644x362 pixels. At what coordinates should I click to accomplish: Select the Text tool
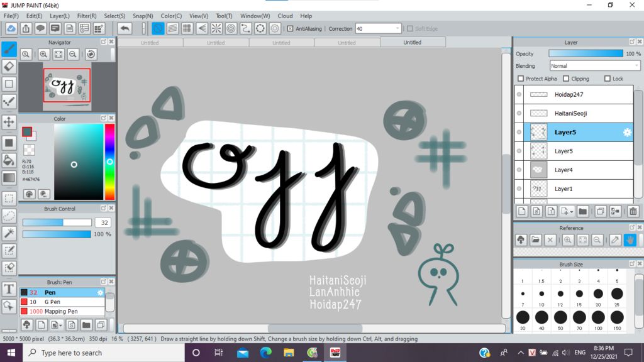(9, 288)
